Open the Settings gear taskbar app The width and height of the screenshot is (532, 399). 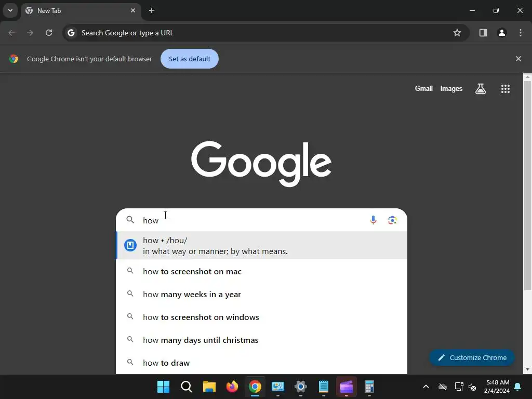coord(301,387)
